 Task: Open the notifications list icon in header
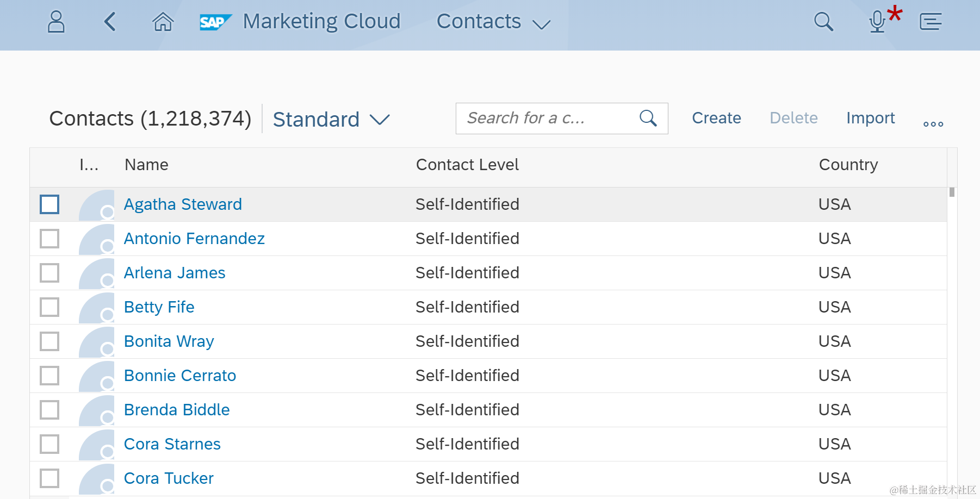[x=931, y=22]
